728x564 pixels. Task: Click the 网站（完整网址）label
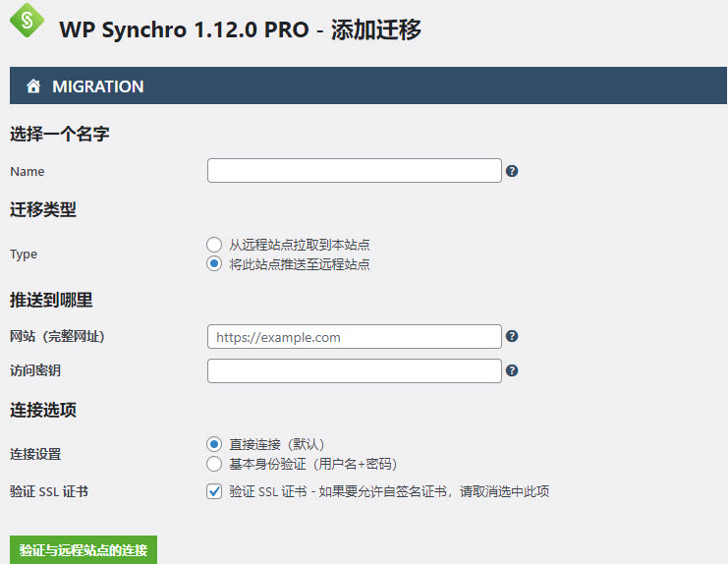[x=57, y=336]
